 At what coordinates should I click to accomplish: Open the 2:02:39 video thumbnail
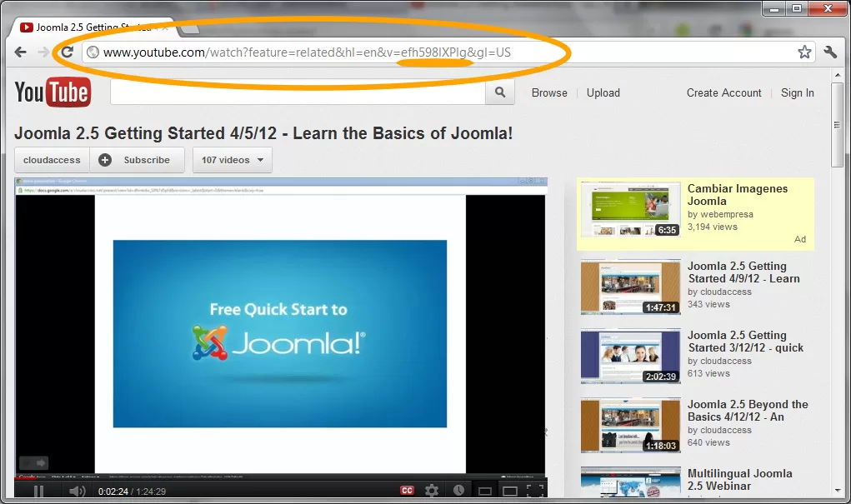point(630,357)
